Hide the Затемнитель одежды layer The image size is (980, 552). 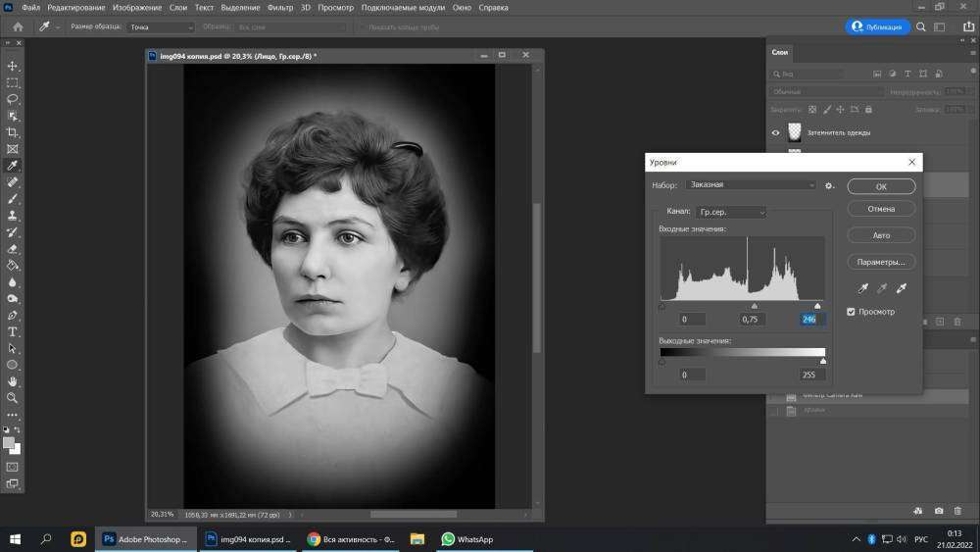point(775,132)
